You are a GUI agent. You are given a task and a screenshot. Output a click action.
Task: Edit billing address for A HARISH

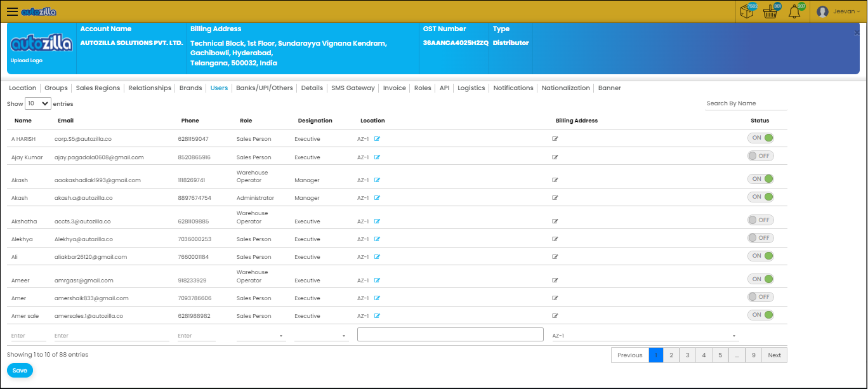[555, 139]
